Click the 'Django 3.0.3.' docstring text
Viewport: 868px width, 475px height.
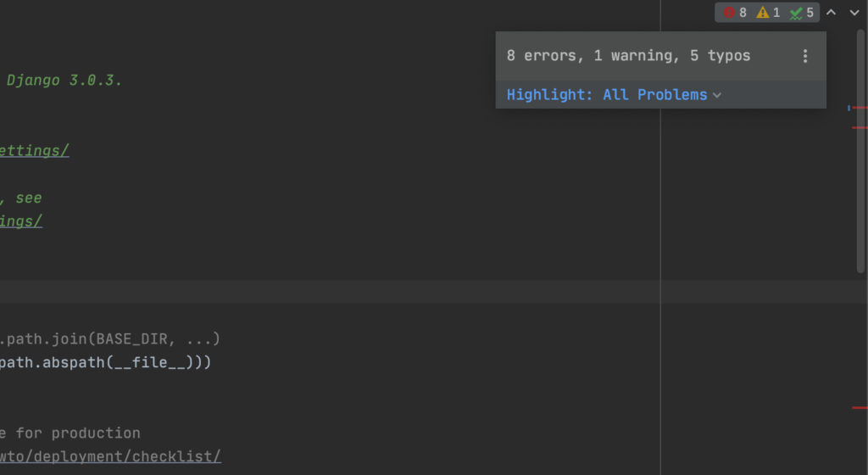pyautogui.click(x=64, y=81)
